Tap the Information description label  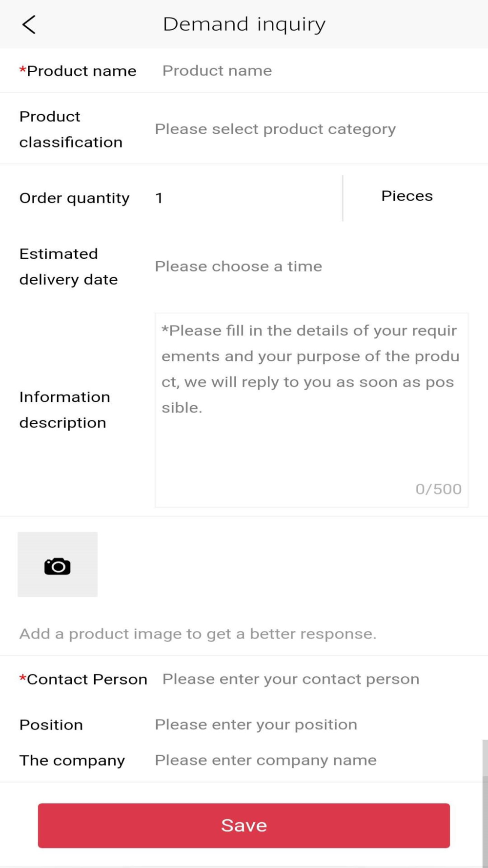coord(64,410)
